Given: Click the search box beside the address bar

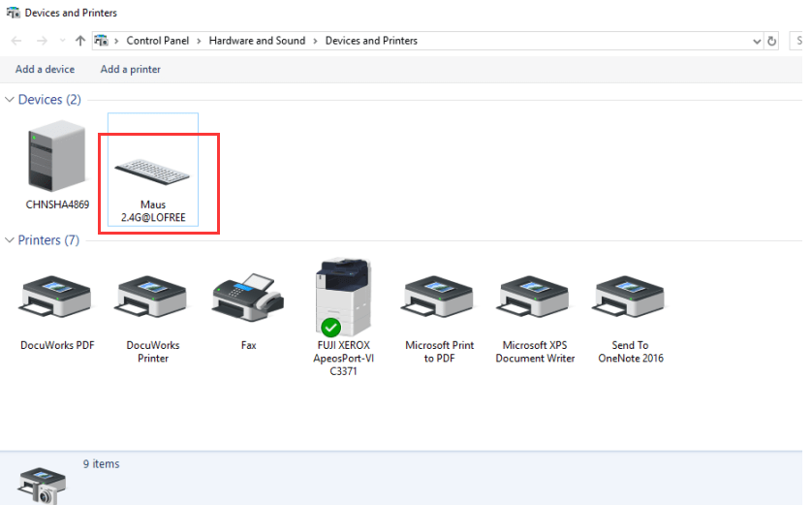Looking at the screenshot, I should pos(796,41).
